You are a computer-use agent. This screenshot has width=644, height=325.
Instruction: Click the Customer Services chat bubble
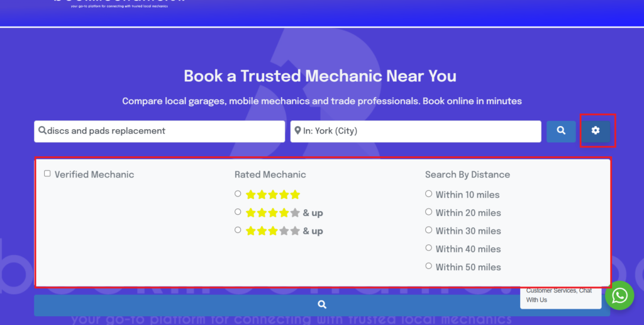(x=560, y=295)
